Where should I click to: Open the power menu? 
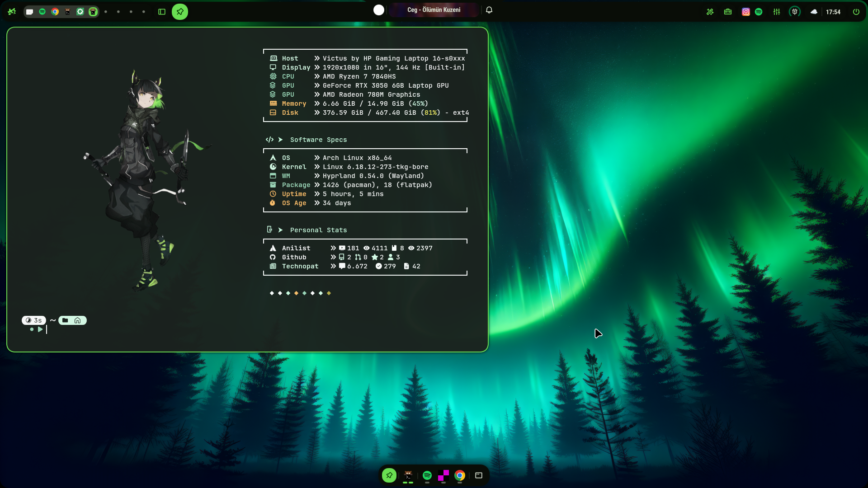coord(856,12)
